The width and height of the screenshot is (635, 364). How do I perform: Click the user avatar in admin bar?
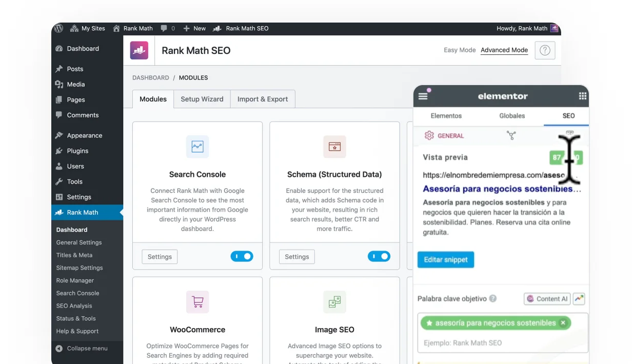point(554,28)
